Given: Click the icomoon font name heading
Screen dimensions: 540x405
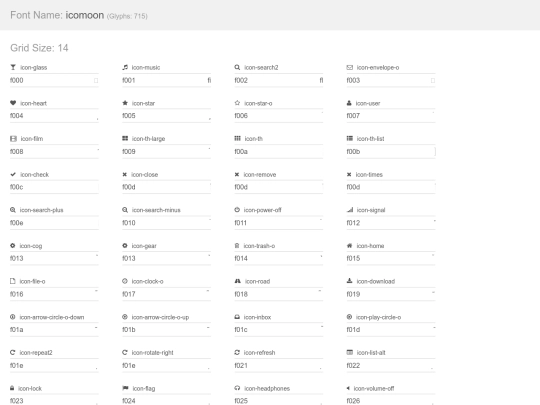Looking at the screenshot, I should click(x=85, y=15).
